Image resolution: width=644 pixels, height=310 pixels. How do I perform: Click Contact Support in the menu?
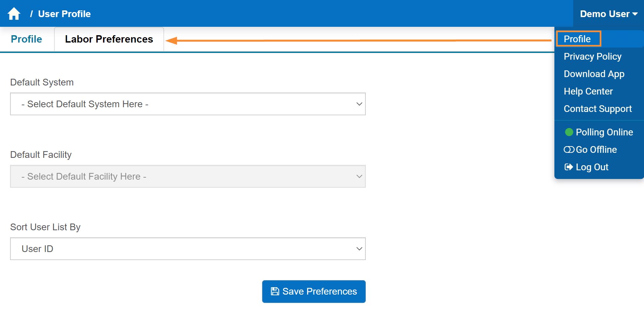click(598, 109)
